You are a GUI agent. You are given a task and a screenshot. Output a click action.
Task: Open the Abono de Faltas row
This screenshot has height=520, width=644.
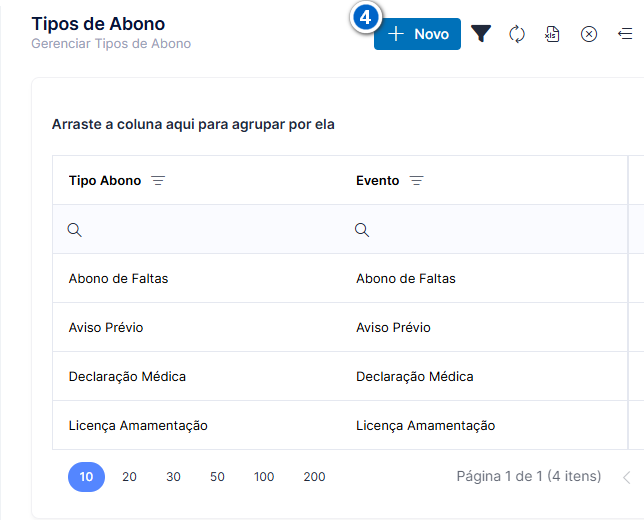click(x=340, y=278)
